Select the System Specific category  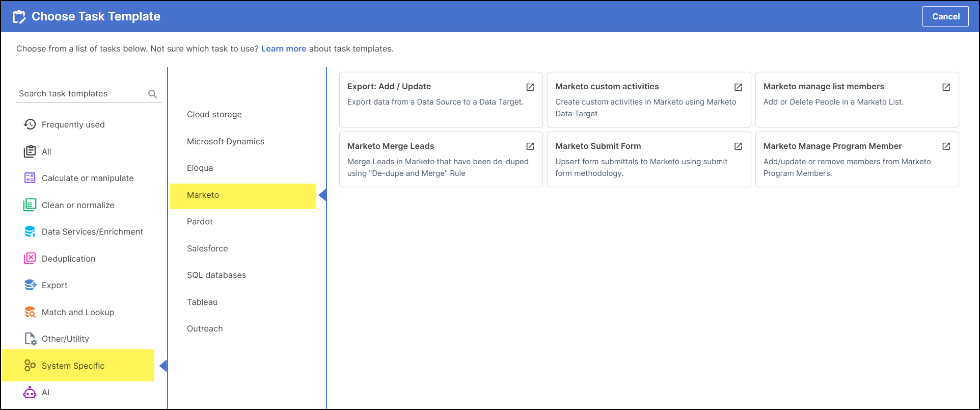(x=78, y=366)
